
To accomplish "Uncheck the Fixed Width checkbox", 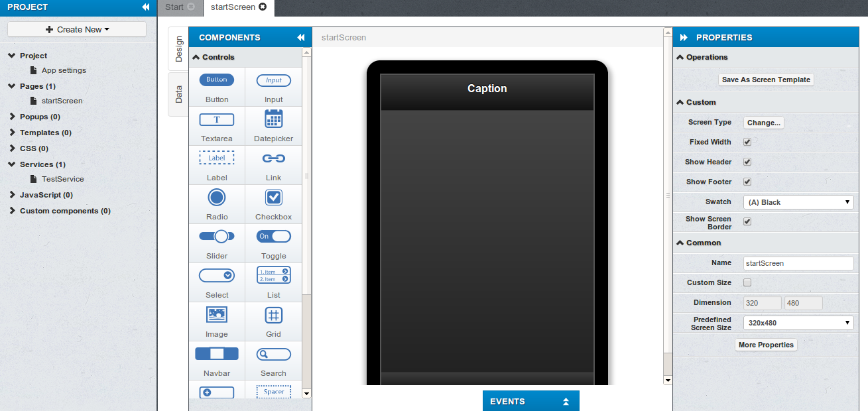I will [x=747, y=142].
